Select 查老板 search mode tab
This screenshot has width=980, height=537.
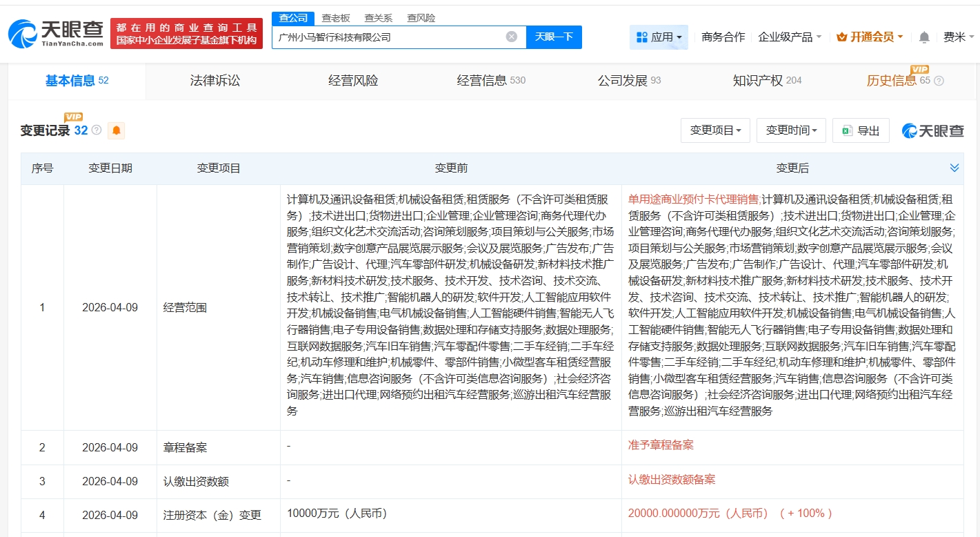pyautogui.click(x=336, y=18)
